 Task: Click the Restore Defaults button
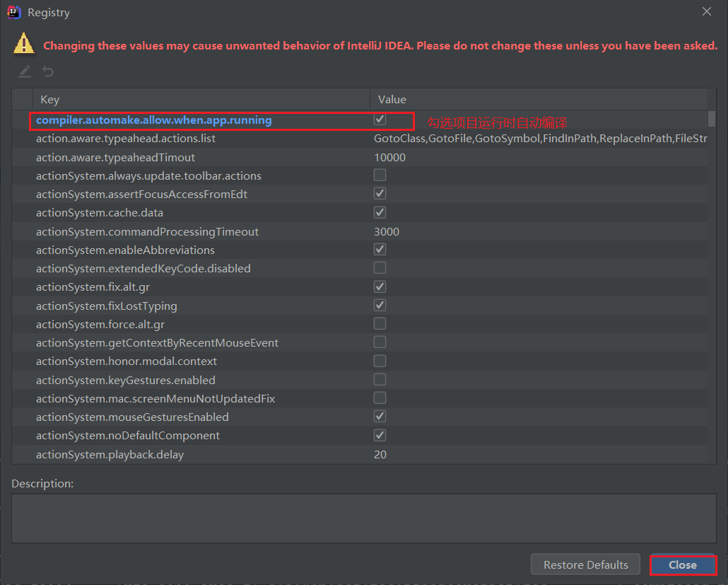click(x=585, y=564)
